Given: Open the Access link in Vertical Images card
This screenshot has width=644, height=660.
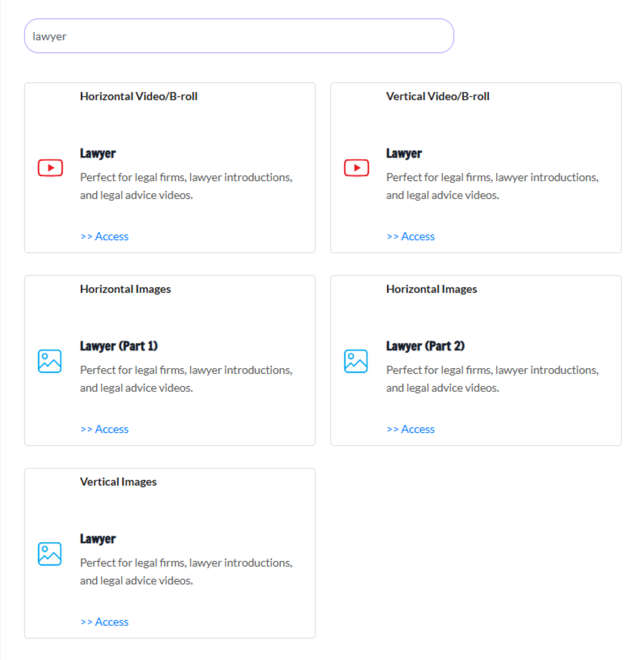Looking at the screenshot, I should tap(105, 622).
